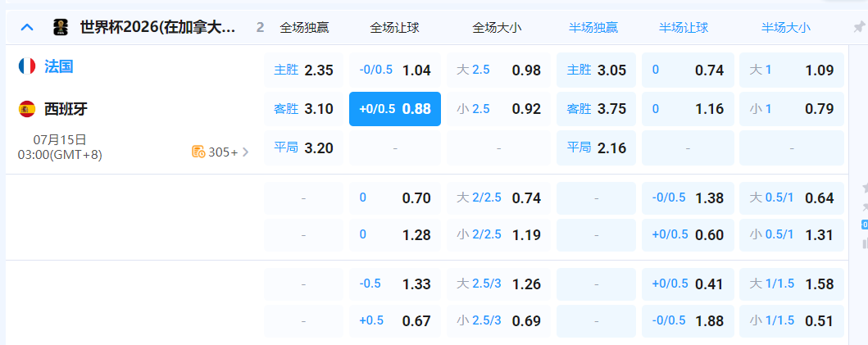868x345 pixels.
Task: Open the 法国 team link
Action: click(x=59, y=66)
